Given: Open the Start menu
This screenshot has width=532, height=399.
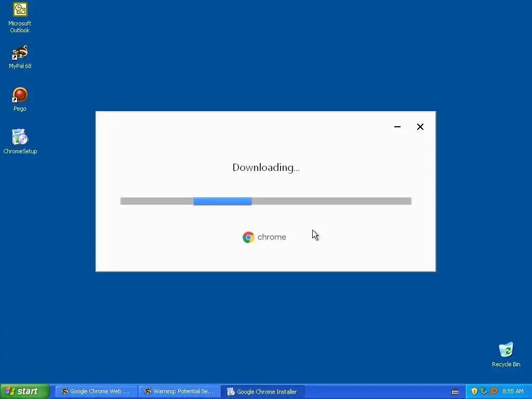Looking at the screenshot, I should 24,391.
